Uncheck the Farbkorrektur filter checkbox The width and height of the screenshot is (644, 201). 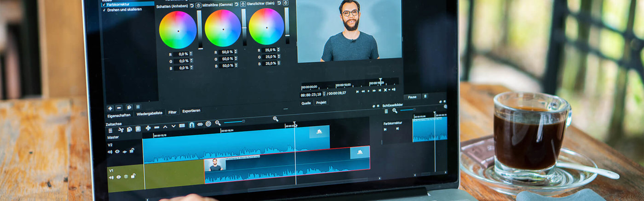click(x=103, y=4)
